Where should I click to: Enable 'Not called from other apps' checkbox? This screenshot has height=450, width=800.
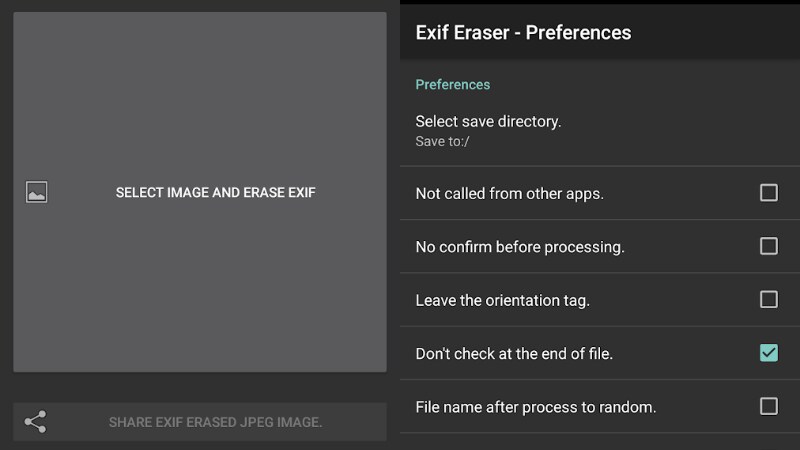(768, 193)
